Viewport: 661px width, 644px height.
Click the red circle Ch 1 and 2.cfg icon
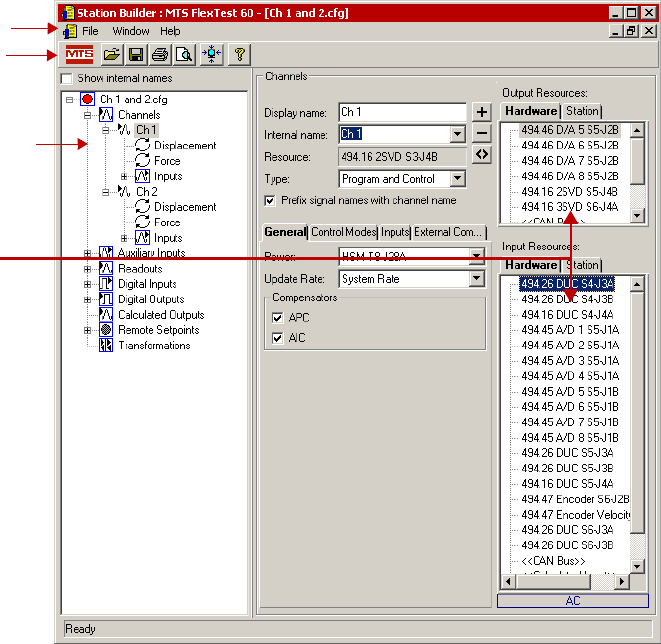pyautogui.click(x=87, y=99)
